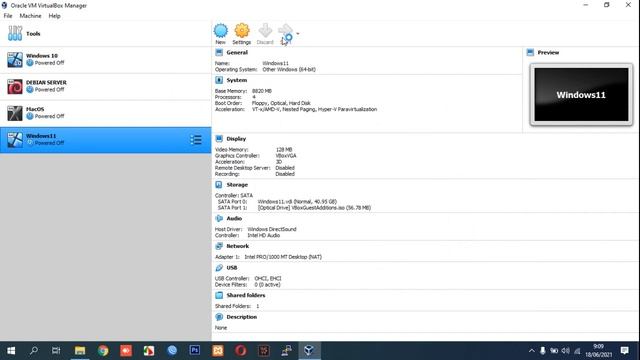Click the General section icon

click(x=219, y=52)
